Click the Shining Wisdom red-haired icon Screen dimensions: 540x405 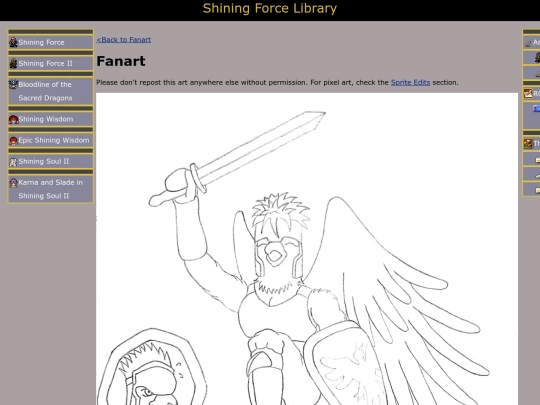tap(13, 119)
